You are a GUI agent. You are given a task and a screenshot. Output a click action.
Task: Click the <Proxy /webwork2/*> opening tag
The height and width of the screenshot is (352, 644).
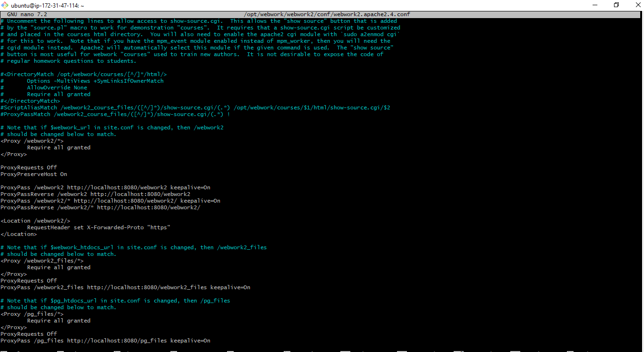[32, 141]
